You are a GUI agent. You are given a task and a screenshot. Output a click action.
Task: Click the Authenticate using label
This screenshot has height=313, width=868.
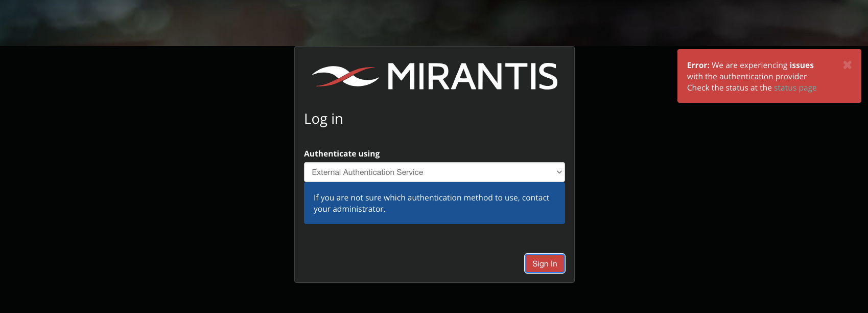(342, 154)
